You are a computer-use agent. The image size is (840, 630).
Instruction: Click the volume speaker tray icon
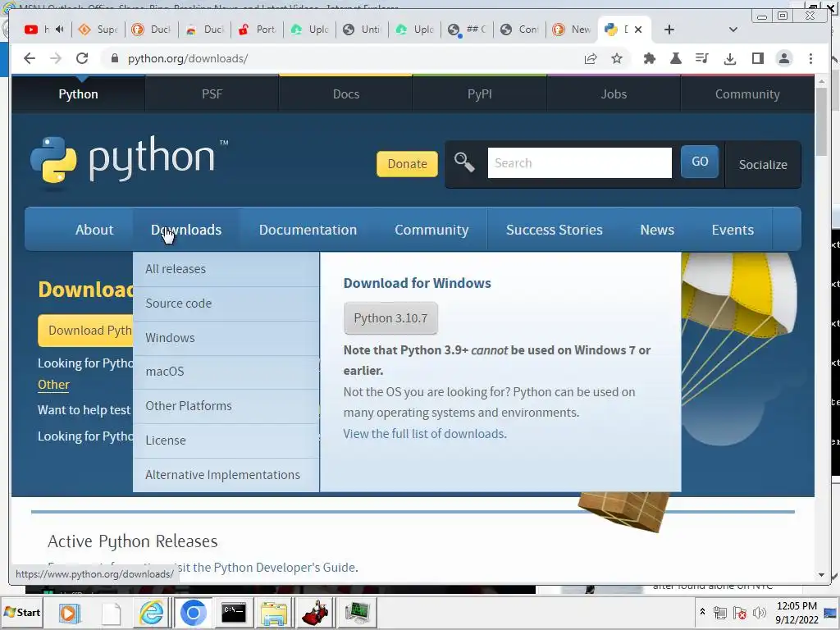[x=759, y=612]
